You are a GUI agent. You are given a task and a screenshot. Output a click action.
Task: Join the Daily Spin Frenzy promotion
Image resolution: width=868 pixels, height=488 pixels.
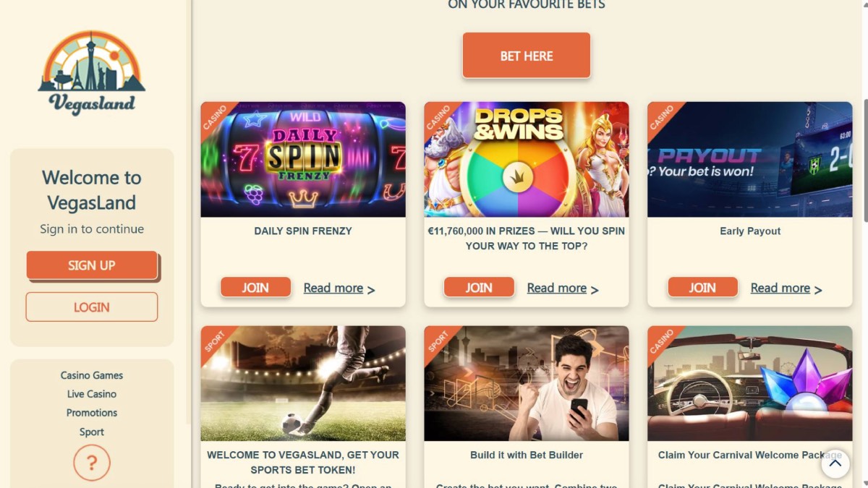[255, 288]
